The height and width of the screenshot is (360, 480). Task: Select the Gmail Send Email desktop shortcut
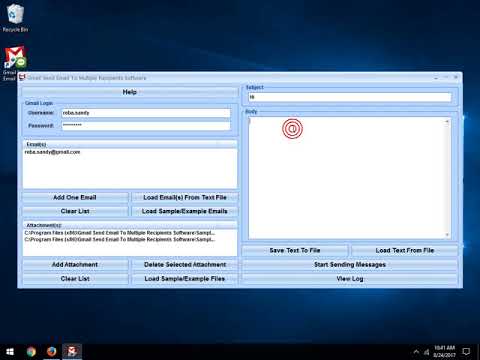coord(14,63)
